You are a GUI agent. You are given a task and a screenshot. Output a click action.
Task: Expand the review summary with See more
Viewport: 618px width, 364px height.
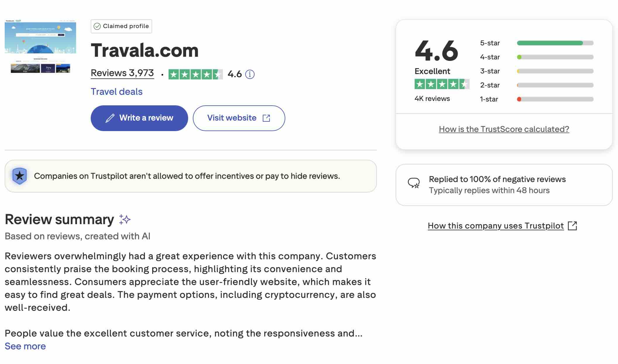(x=25, y=346)
